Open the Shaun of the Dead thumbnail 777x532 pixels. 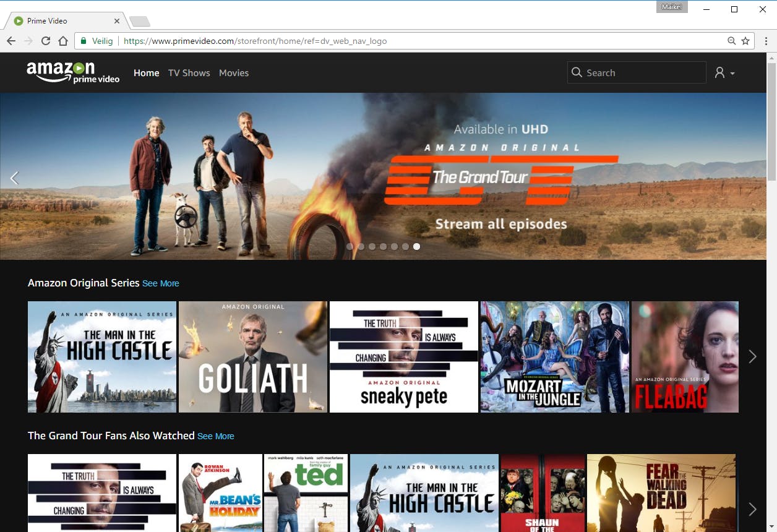click(x=543, y=493)
